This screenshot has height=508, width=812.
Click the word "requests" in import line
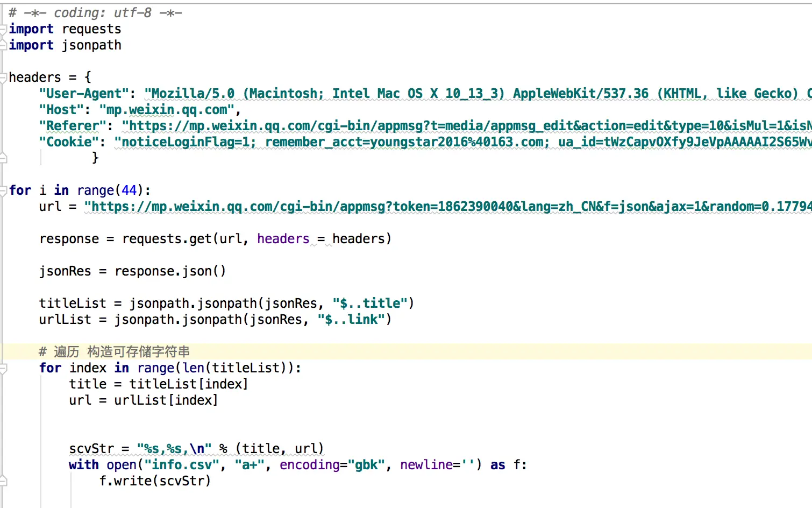[x=91, y=29]
